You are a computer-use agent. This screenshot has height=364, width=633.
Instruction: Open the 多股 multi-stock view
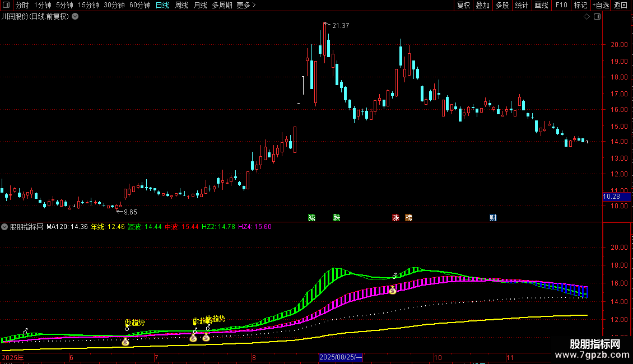point(502,5)
